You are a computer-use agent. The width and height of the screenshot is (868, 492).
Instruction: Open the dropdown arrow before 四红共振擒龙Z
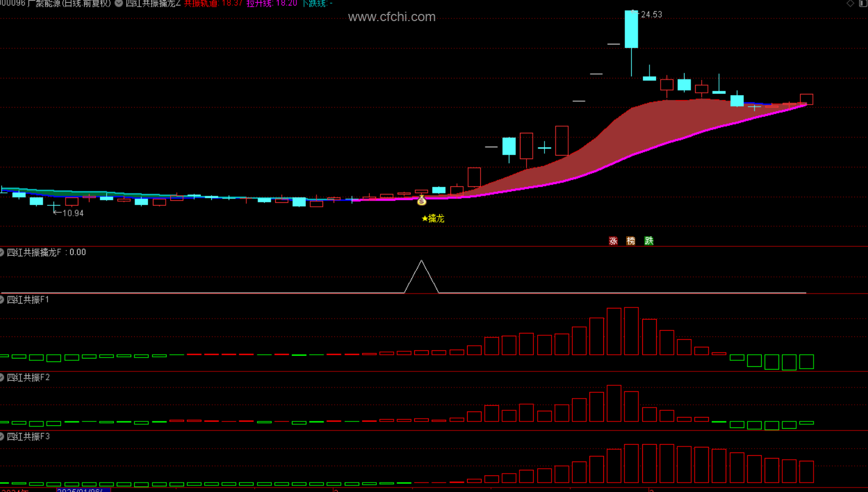point(119,3)
